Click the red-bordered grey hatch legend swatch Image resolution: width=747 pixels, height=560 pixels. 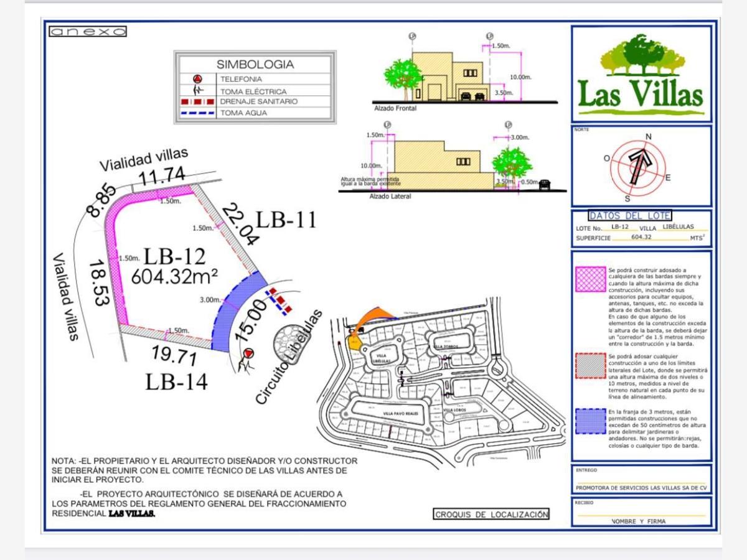click(x=590, y=366)
